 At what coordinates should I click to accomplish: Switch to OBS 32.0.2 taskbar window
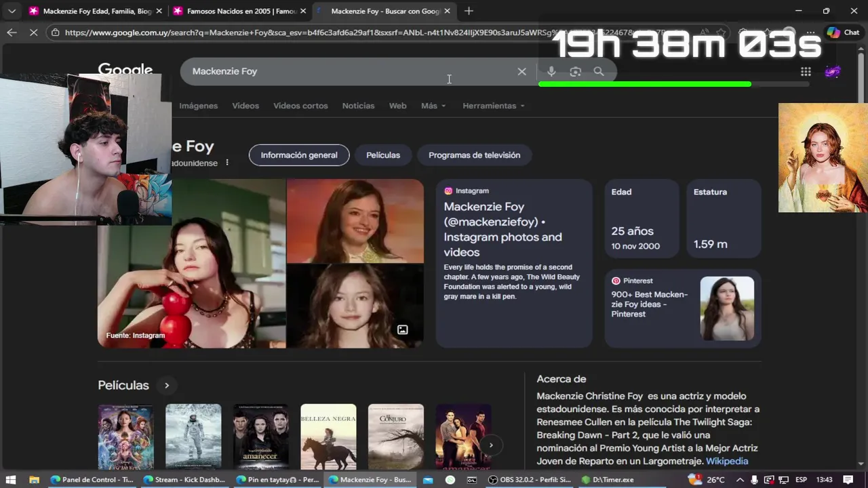(x=530, y=480)
